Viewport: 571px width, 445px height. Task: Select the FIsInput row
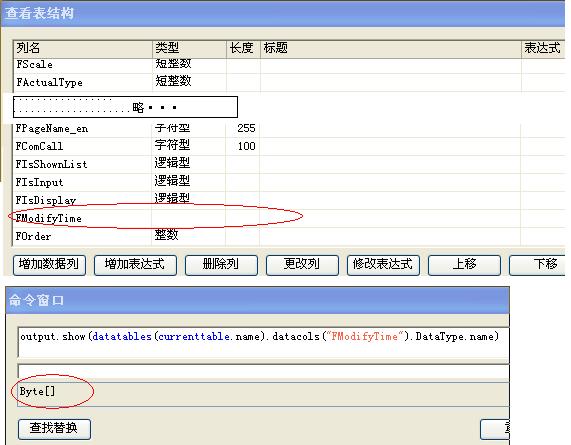click(x=289, y=182)
